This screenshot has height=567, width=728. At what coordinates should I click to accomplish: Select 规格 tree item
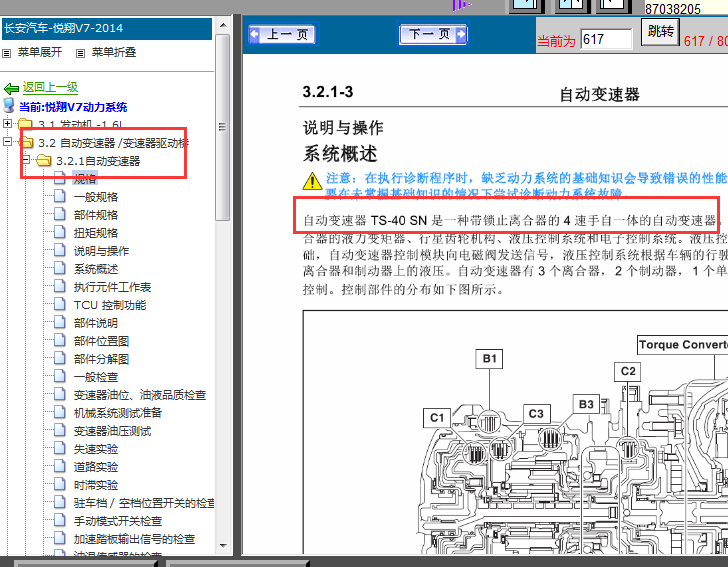point(84,179)
